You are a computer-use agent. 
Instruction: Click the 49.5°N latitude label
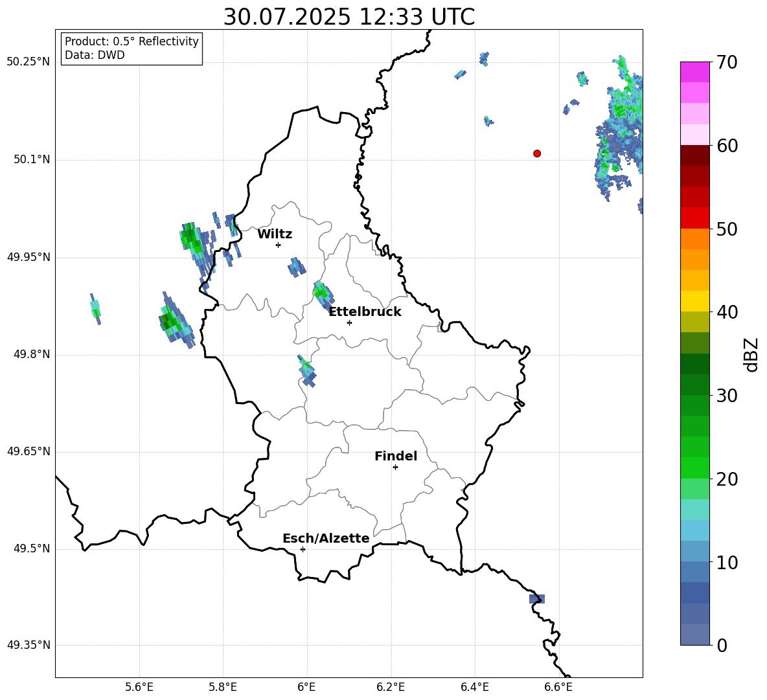[x=32, y=548]
